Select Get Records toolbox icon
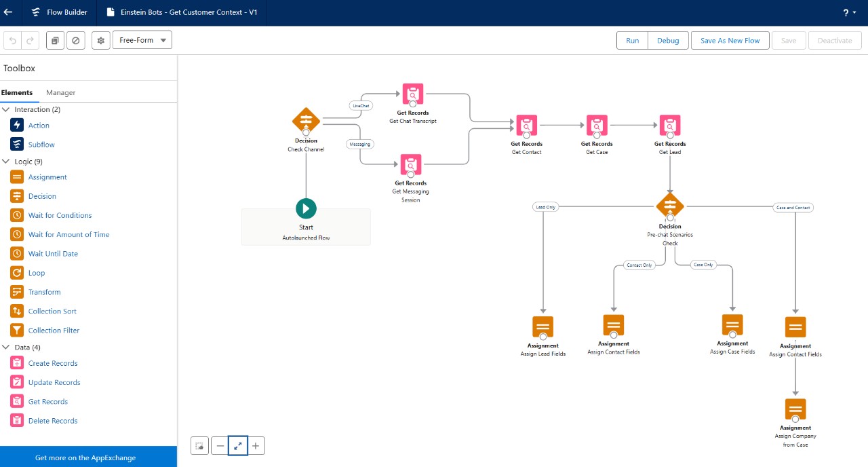 pyautogui.click(x=17, y=401)
